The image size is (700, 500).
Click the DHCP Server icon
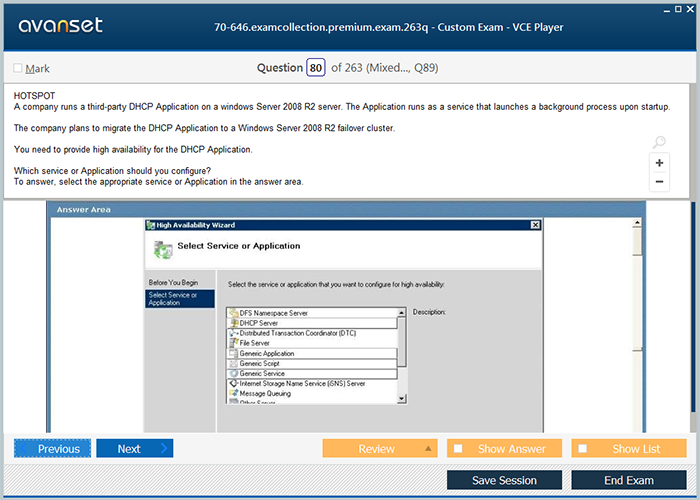tap(233, 323)
